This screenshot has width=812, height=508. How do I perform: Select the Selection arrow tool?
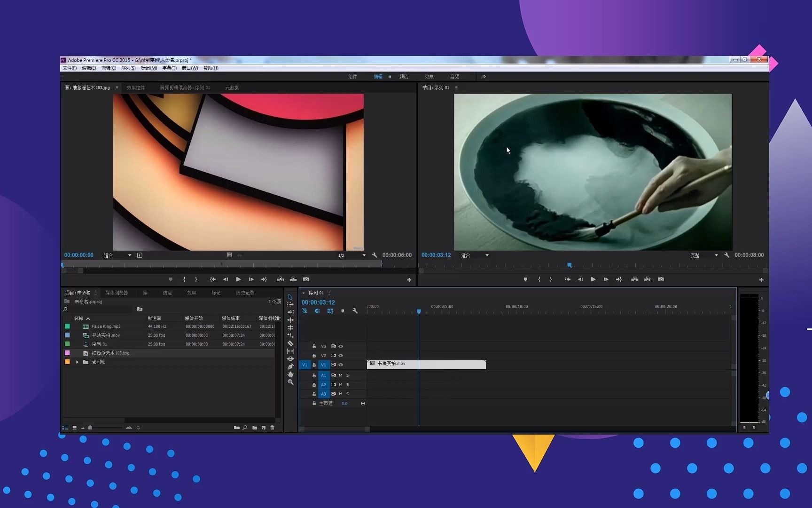coord(290,297)
